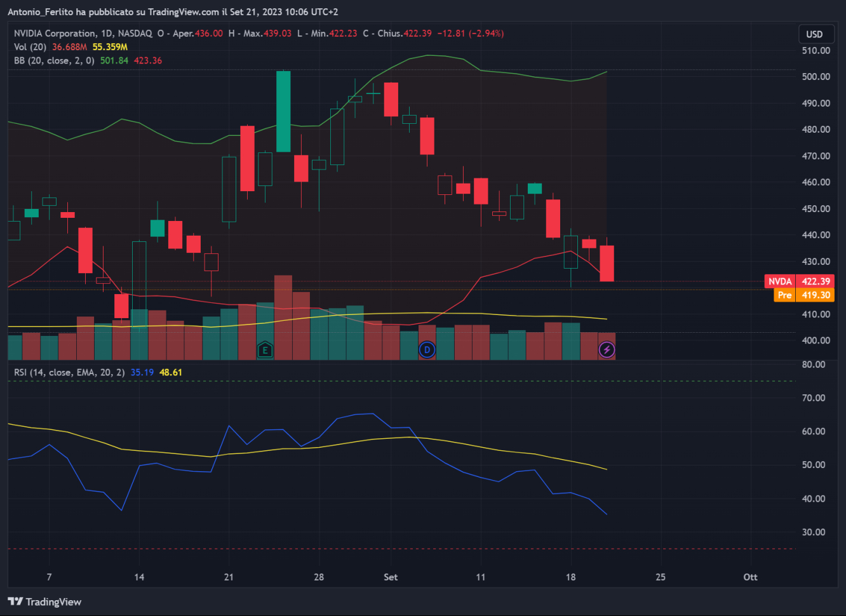Click Bollinger lower value 423.36
Image resolution: width=846 pixels, height=616 pixels.
point(148,60)
